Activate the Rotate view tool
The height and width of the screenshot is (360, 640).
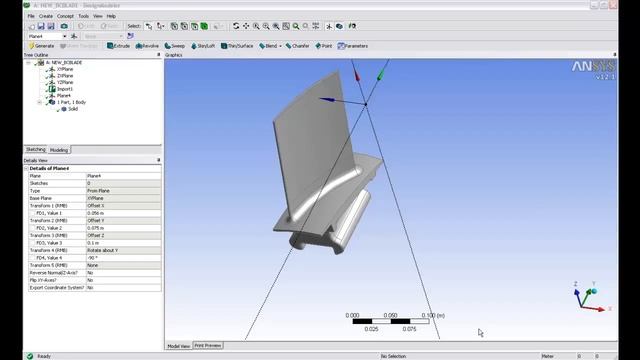[236, 26]
